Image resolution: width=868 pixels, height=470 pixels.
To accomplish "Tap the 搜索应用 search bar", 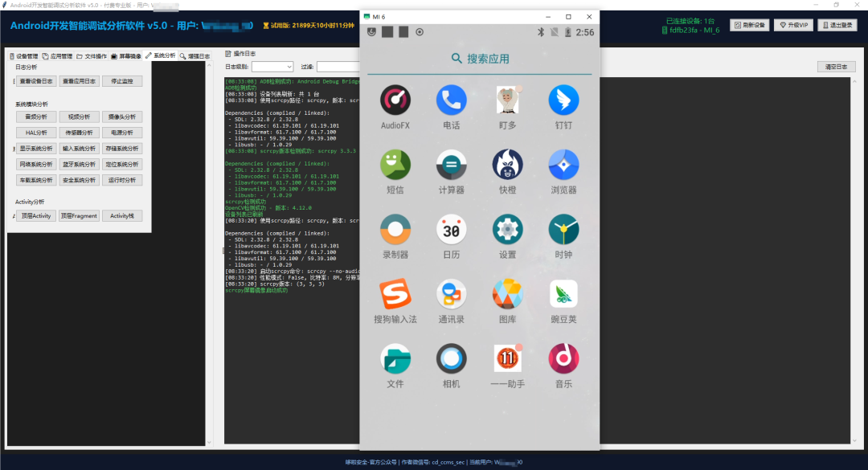I will (x=480, y=59).
